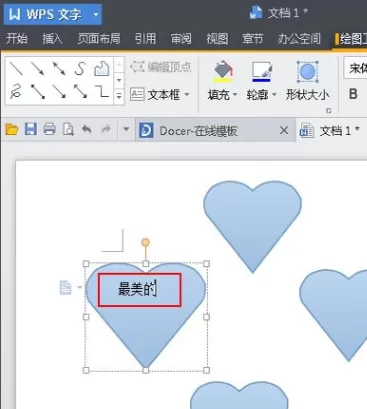Select the freeform polygon shape tool
This screenshot has width=367, height=409.
(x=102, y=68)
